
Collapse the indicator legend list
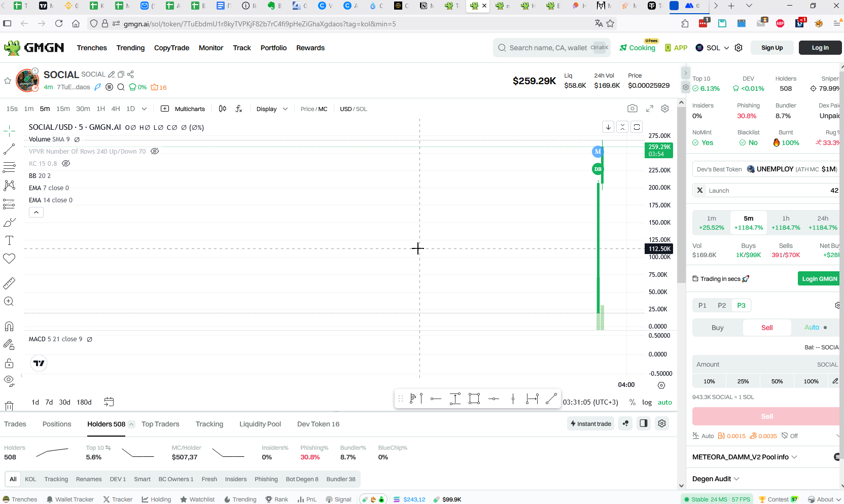(x=36, y=212)
